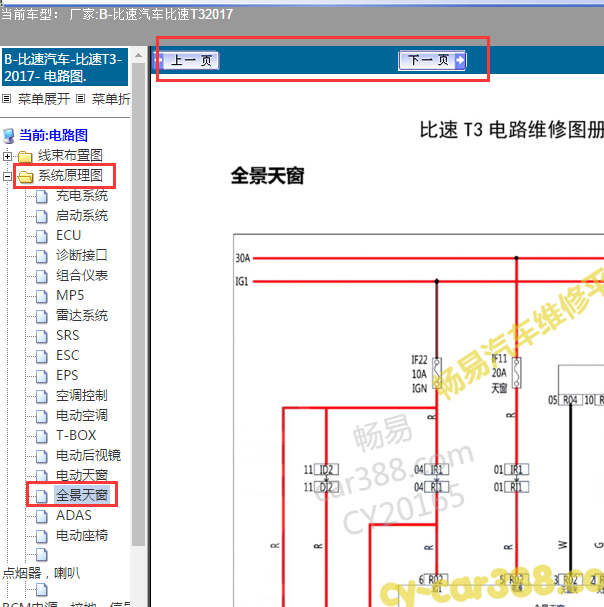Collapse the 系统原理图 folder node
The image size is (604, 607).
click(7, 177)
